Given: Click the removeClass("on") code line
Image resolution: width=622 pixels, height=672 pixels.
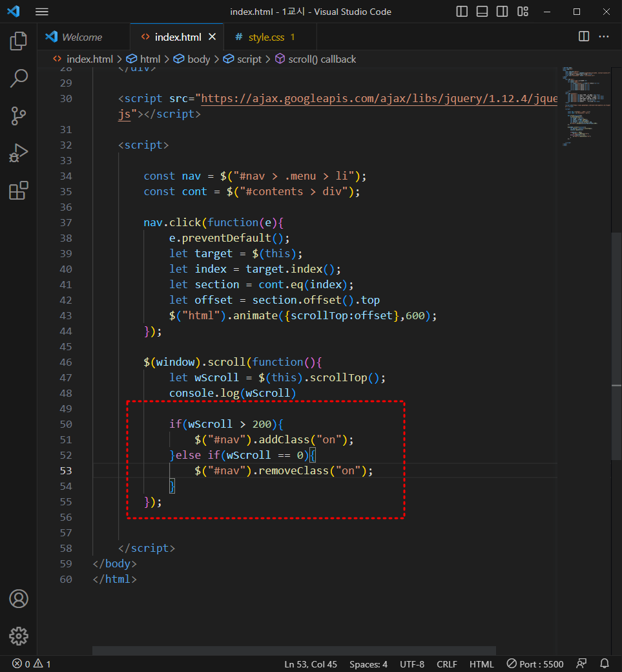Looking at the screenshot, I should point(284,470).
